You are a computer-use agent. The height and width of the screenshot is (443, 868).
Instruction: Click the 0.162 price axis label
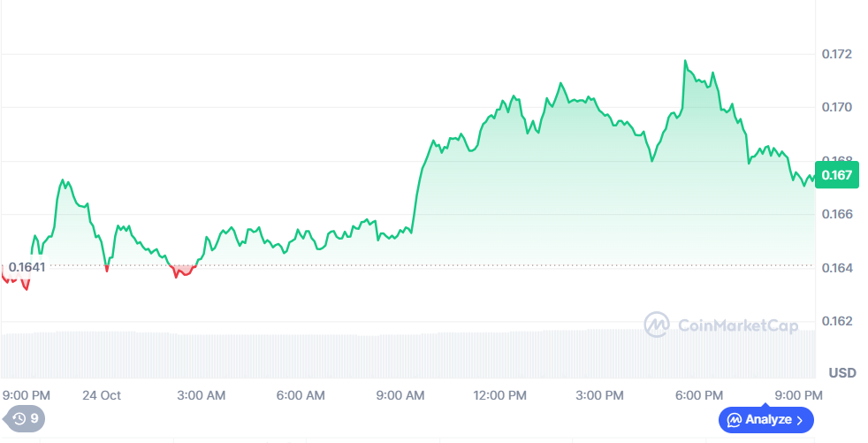coord(836,320)
